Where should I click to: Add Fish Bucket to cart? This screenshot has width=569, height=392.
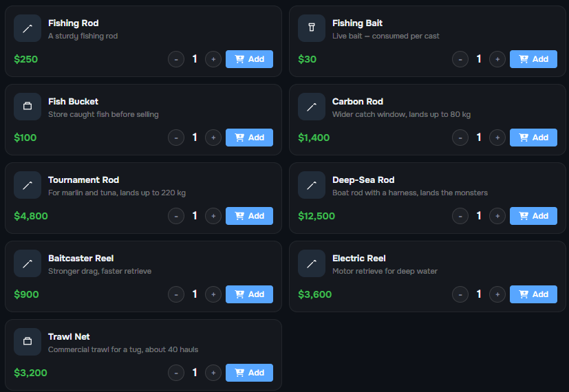(249, 138)
